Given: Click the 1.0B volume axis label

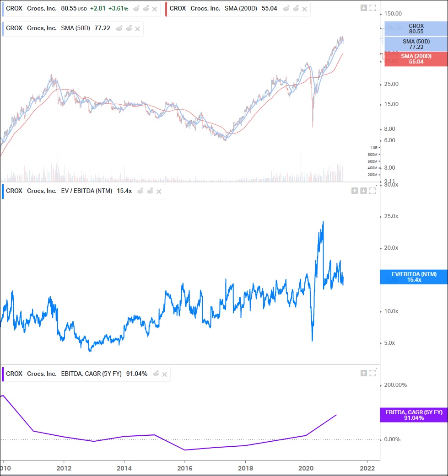Looking at the screenshot, I should (x=373, y=148).
